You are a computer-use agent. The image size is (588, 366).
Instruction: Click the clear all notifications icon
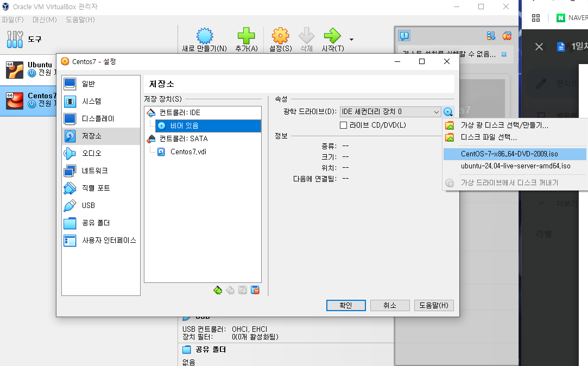507,36
